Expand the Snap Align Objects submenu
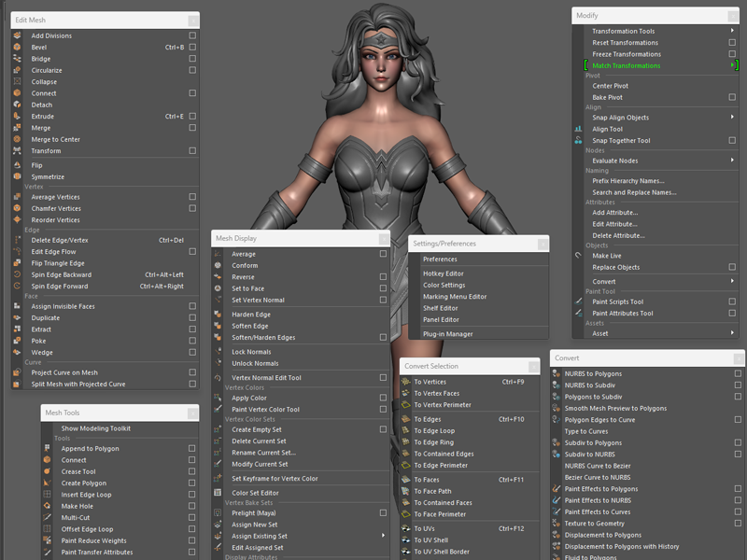The height and width of the screenshot is (560, 747). click(x=732, y=118)
